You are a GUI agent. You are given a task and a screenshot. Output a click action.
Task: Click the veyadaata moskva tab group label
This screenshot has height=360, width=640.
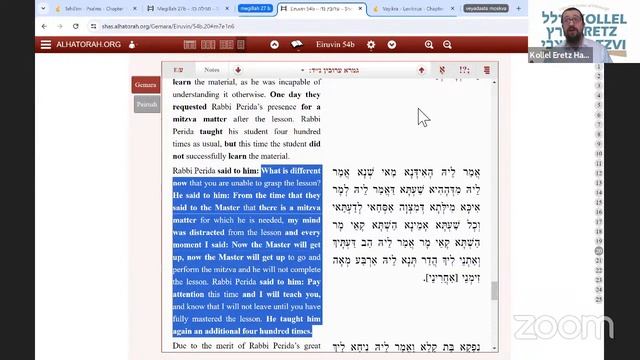[x=486, y=8]
